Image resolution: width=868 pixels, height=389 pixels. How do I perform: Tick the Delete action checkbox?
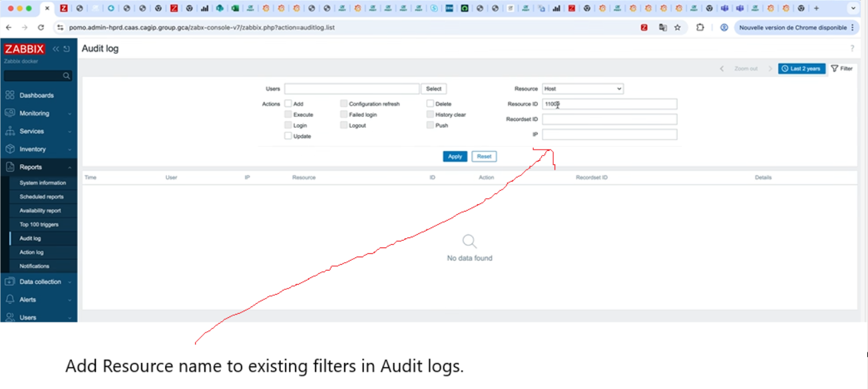point(430,104)
